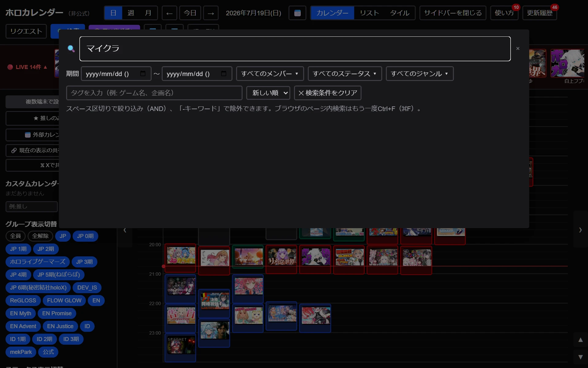Click the left chevron ‹ of the timeline
This screenshot has height=368, width=588.
pos(125,230)
